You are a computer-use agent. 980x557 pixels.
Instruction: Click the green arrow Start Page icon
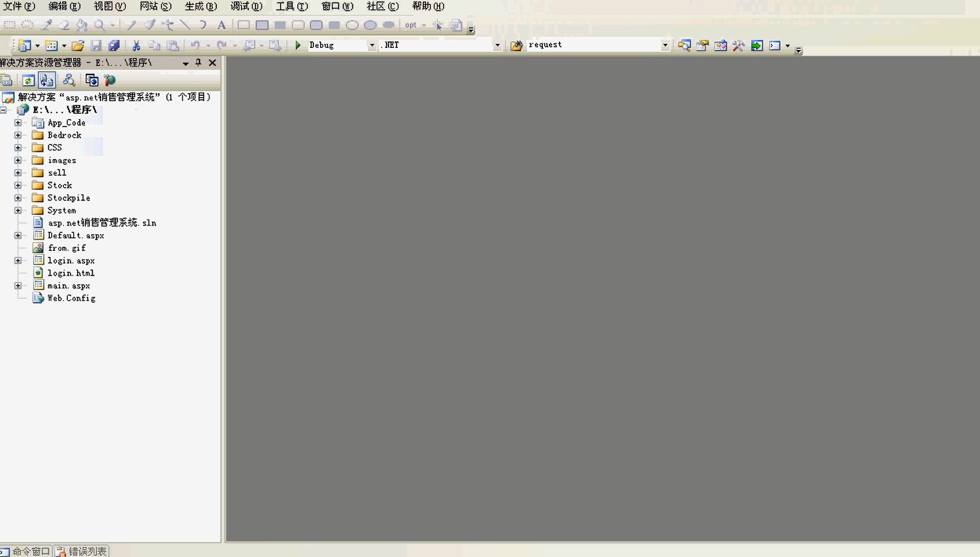[757, 45]
